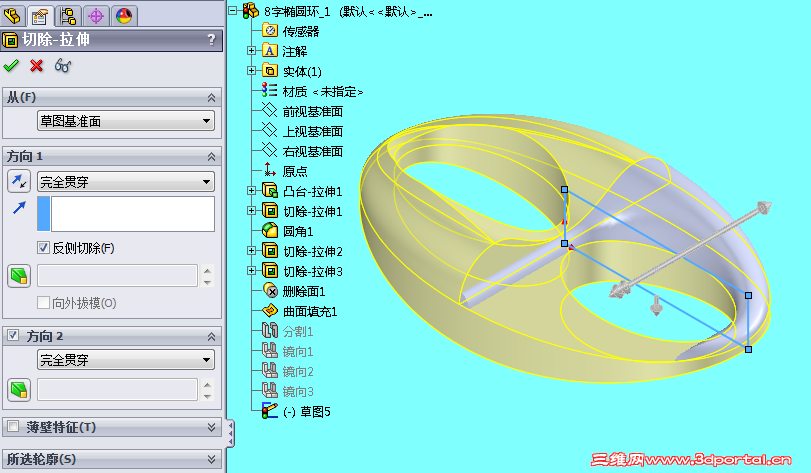Select the 右视基准面 plane icon

(269, 150)
